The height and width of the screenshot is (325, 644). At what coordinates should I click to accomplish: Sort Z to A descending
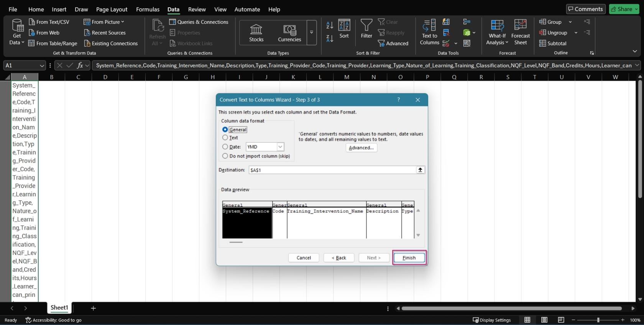tap(330, 38)
